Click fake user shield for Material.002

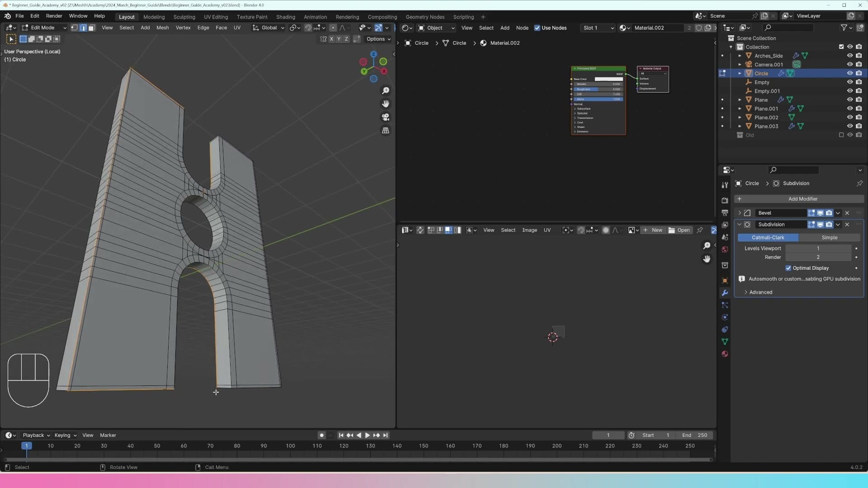point(698,28)
